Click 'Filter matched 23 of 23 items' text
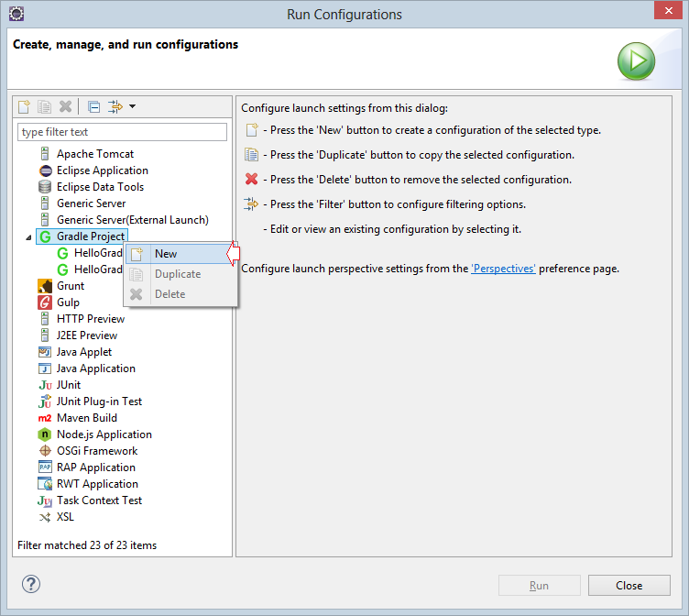Image resolution: width=689 pixels, height=616 pixels. [x=87, y=545]
